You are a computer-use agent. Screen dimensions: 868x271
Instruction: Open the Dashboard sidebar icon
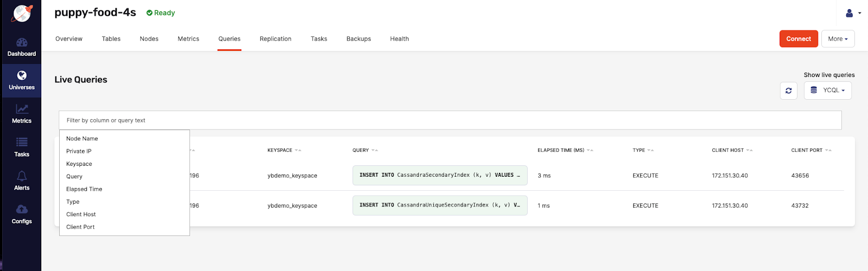(22, 47)
